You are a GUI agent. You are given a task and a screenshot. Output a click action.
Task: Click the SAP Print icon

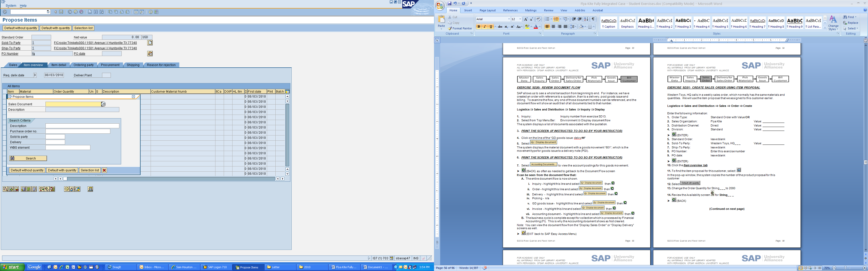(x=90, y=12)
